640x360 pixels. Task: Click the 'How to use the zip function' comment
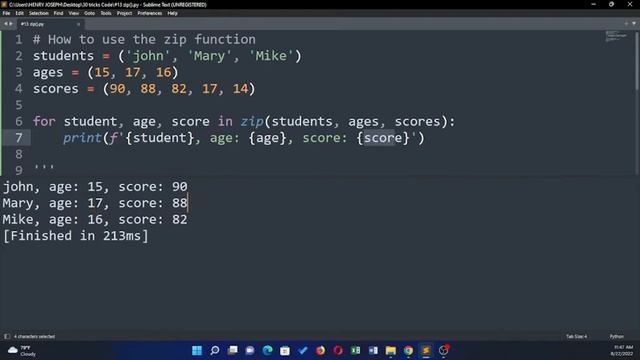151,40
